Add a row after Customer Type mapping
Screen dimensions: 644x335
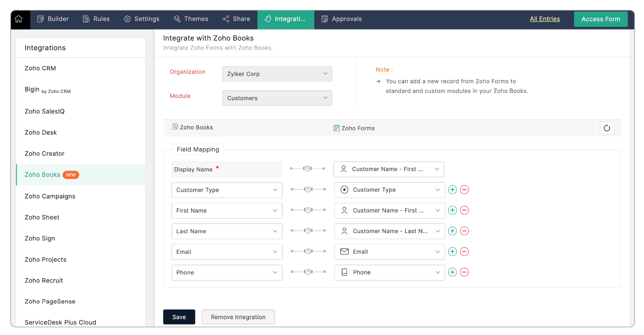coord(452,190)
